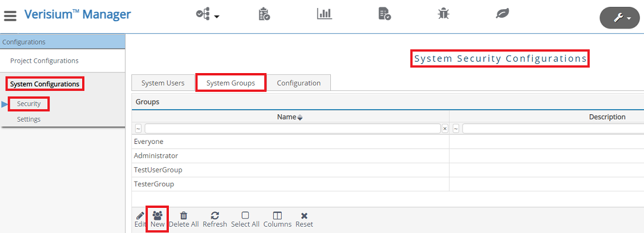Click the Edit pencil icon
Viewport: 644px width, 233px height.
[140, 216]
